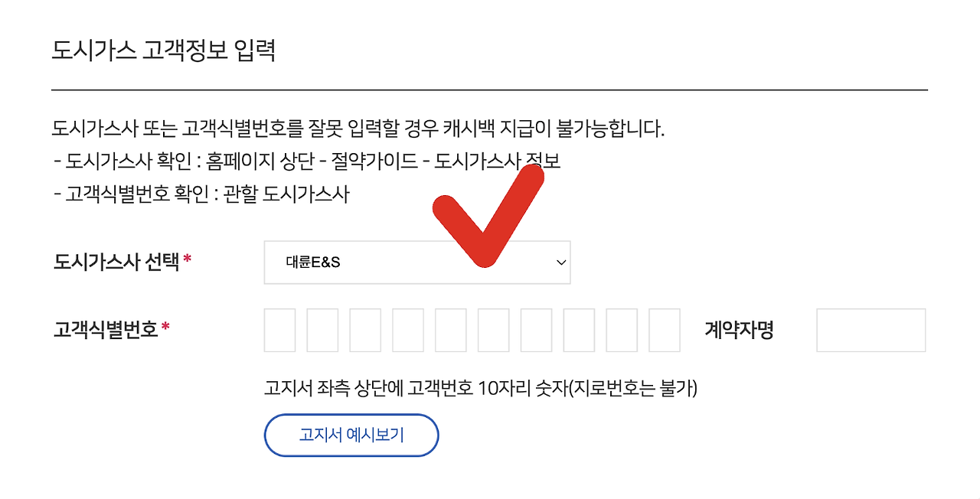
Task: Click the first 고객식별번호 digit box
Action: tap(279, 329)
